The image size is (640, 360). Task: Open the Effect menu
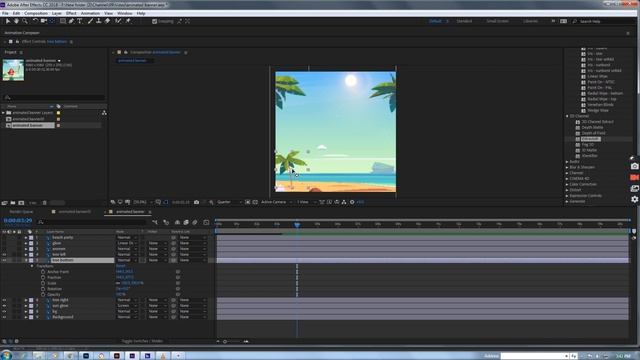click(x=71, y=13)
